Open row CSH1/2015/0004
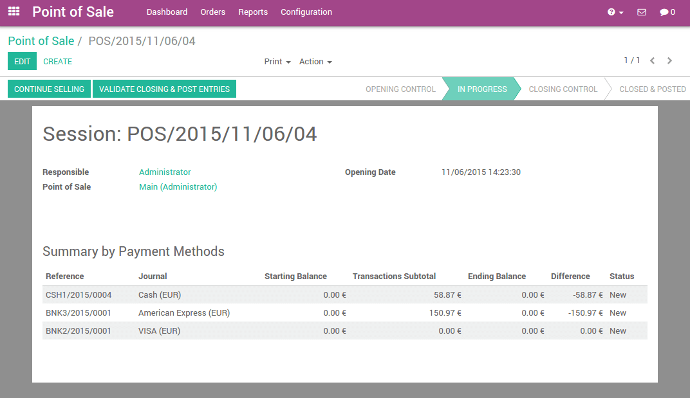This screenshot has width=690, height=398. point(345,295)
